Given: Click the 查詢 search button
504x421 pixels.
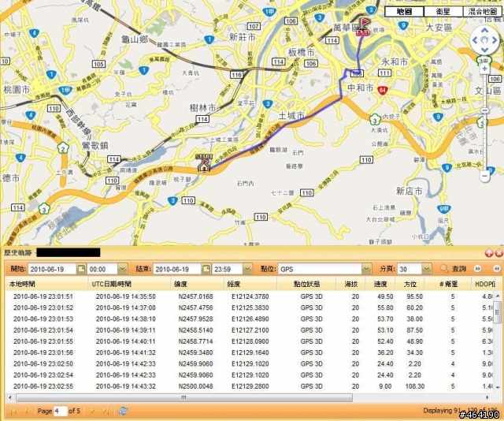Looking at the screenshot, I should (x=453, y=269).
